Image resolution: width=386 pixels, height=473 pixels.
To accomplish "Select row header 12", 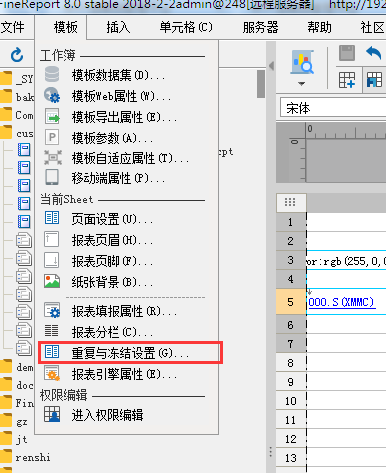I will (x=290, y=439).
